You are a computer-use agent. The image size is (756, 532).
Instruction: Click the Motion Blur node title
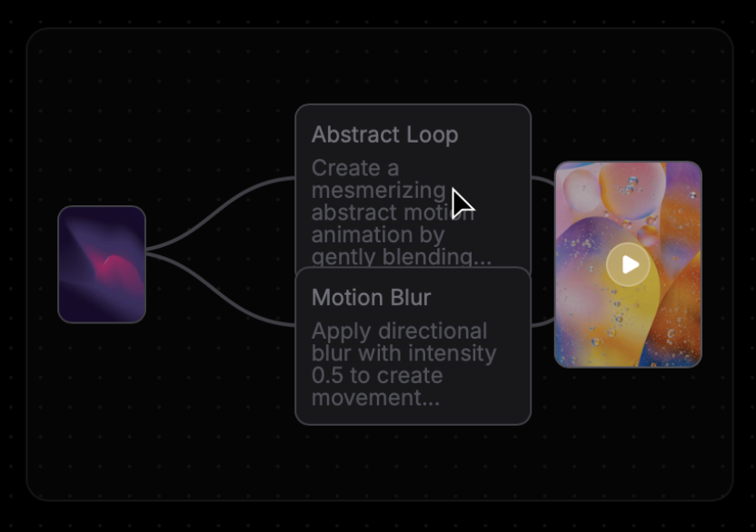(371, 298)
